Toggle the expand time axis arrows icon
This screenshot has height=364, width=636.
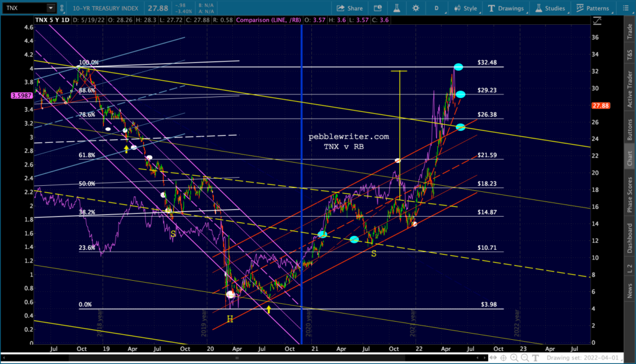[x=493, y=358]
